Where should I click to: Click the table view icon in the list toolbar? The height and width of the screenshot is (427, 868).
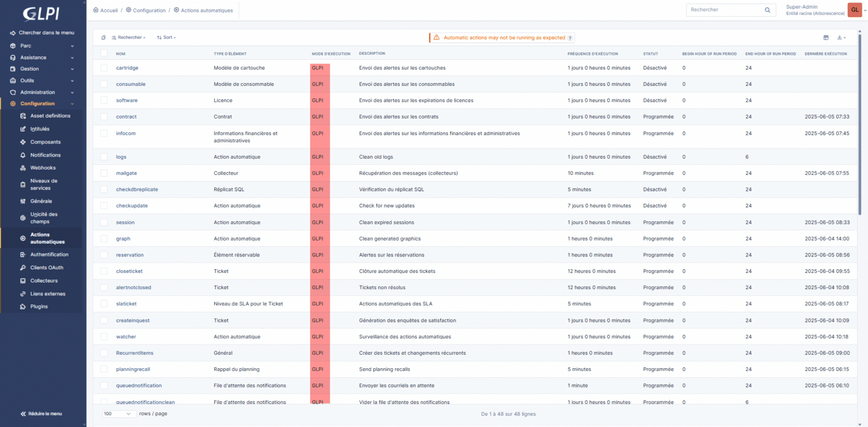(826, 38)
